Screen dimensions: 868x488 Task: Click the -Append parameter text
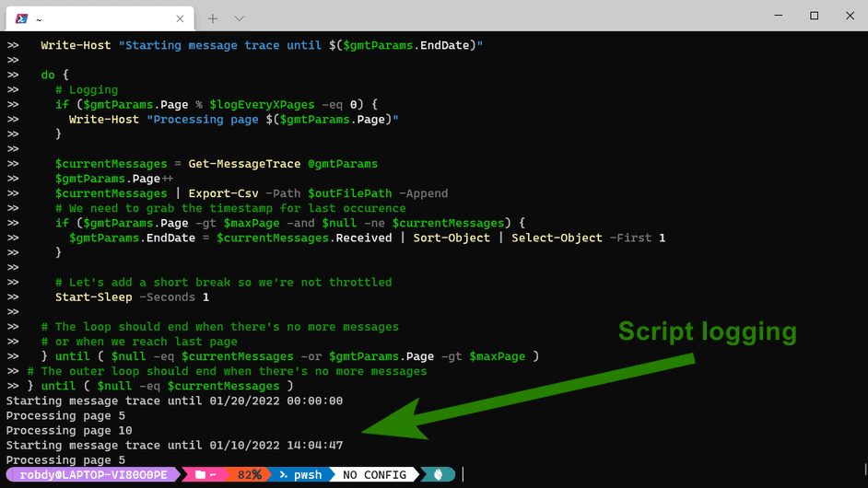pos(424,193)
